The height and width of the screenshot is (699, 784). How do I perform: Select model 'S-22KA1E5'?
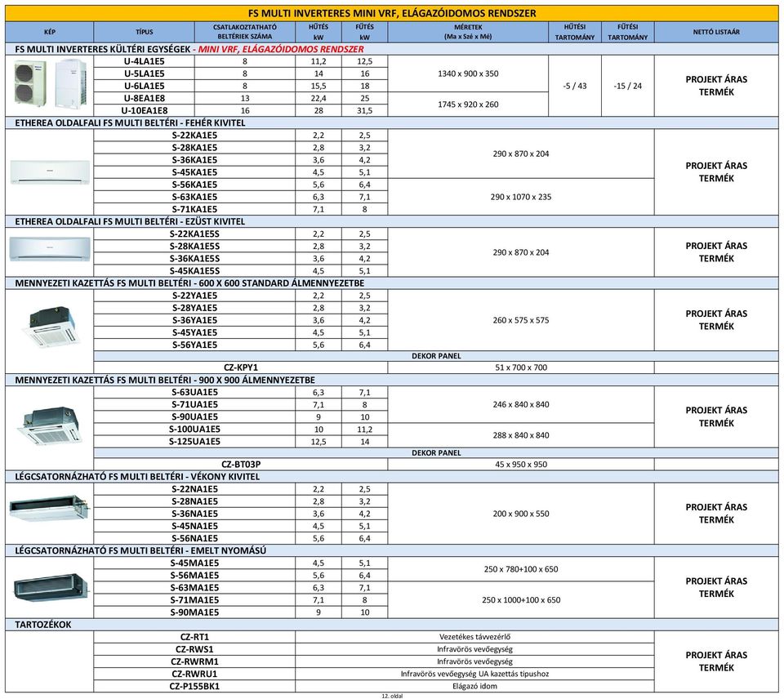(194, 135)
